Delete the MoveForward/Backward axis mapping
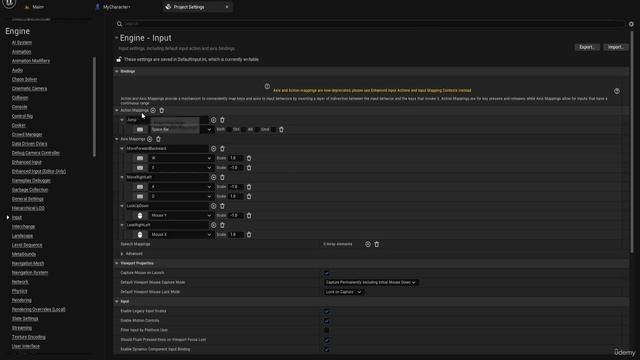Screen dimensions: 640x360 222,149
